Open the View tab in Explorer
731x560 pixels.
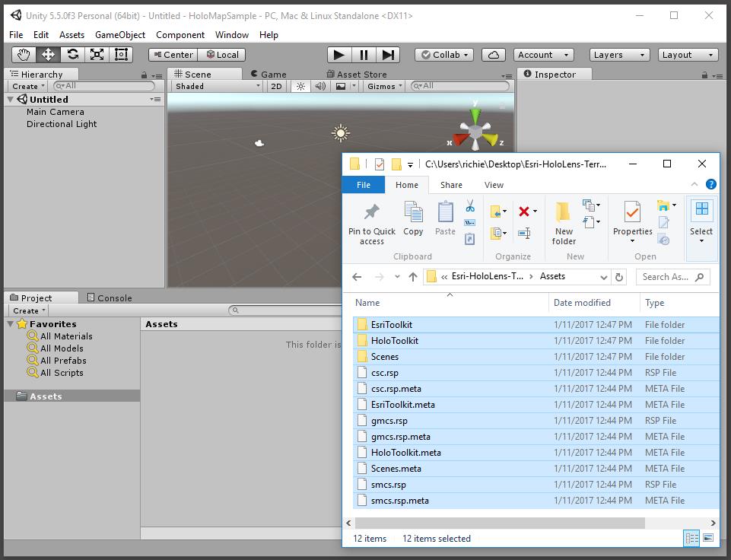(494, 185)
